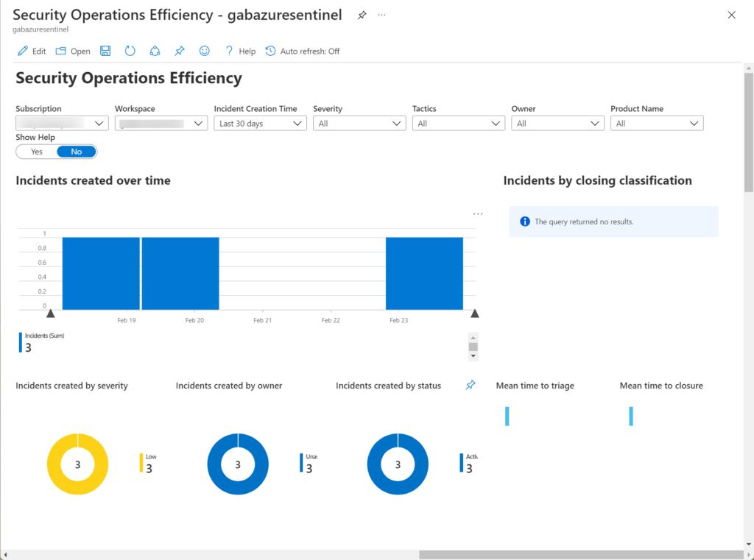This screenshot has height=560, width=754.
Task: Click the Active status legend item
Action: [x=469, y=464]
